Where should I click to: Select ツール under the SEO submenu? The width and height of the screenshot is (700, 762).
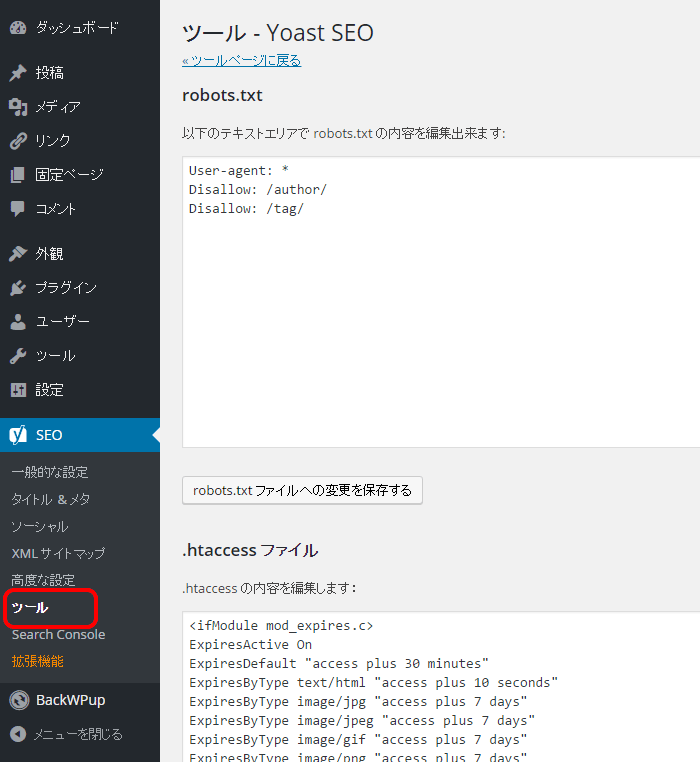(30, 607)
